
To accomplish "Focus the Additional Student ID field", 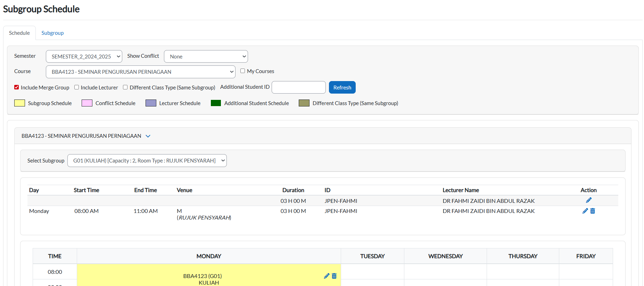I will (x=298, y=87).
